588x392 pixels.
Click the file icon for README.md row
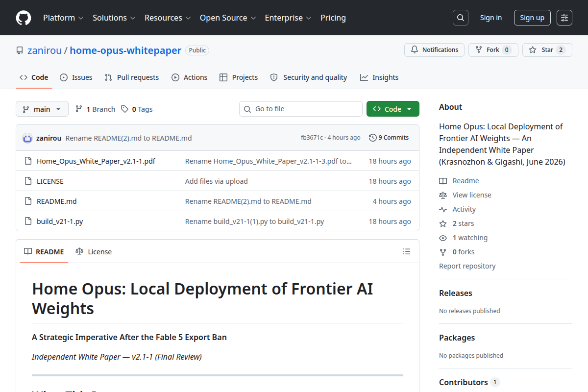[x=28, y=201]
